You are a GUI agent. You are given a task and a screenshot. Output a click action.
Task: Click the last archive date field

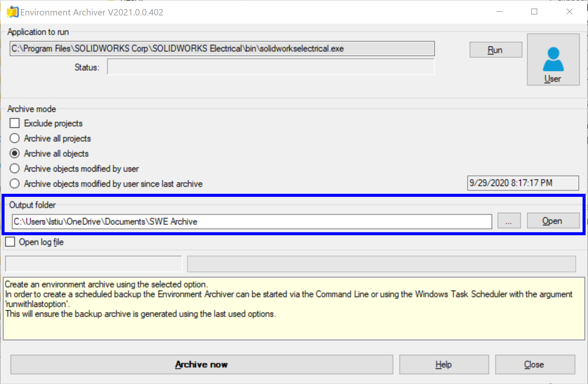click(522, 183)
